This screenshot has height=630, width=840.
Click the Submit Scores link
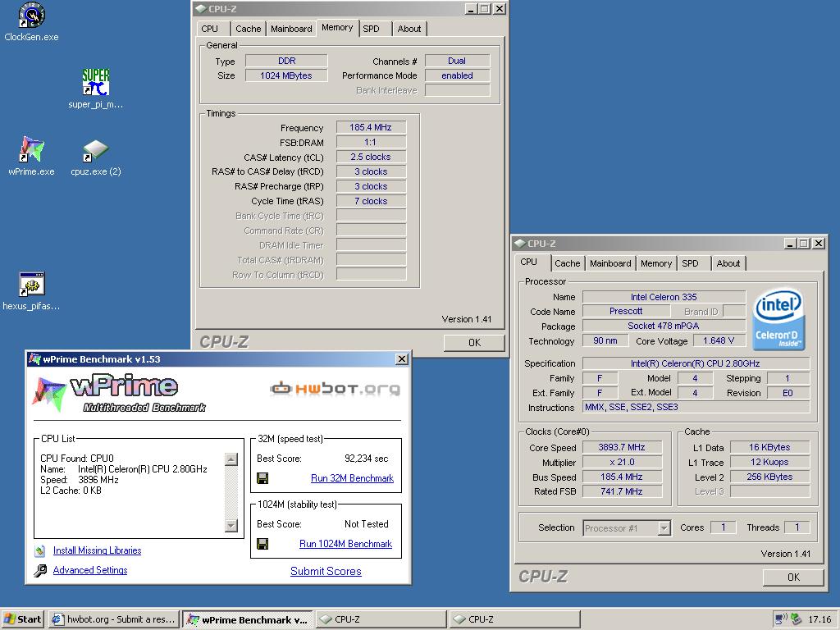(x=326, y=571)
